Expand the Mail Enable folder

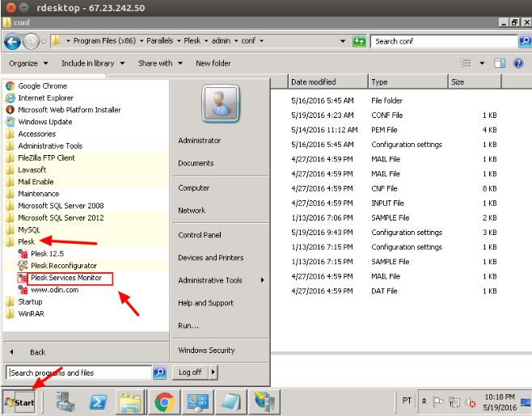(30, 182)
